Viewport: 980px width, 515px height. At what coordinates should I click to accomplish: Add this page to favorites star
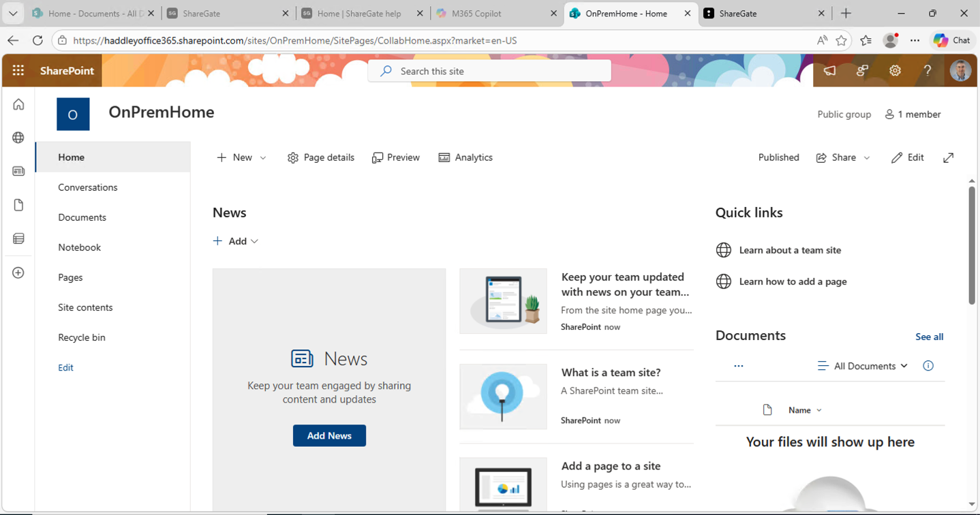841,40
